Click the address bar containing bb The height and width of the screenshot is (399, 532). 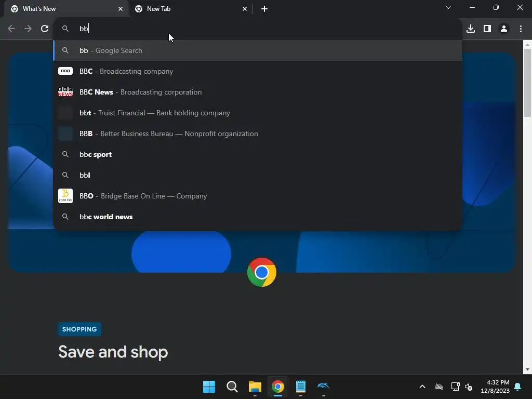click(x=258, y=29)
